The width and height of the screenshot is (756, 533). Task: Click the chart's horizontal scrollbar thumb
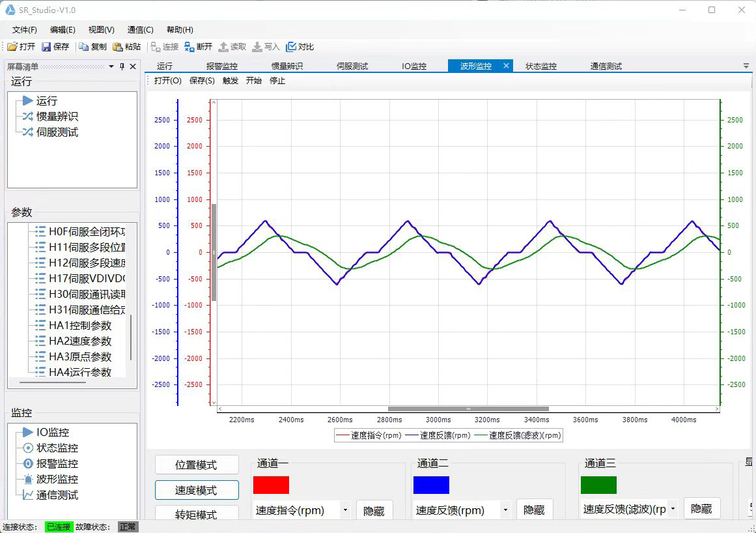(x=468, y=409)
